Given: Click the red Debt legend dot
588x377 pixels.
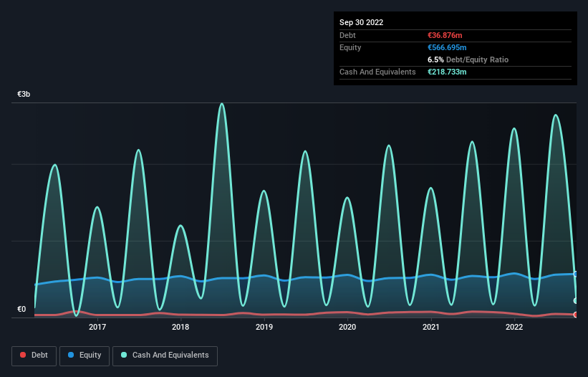Looking at the screenshot, I should (23, 355).
